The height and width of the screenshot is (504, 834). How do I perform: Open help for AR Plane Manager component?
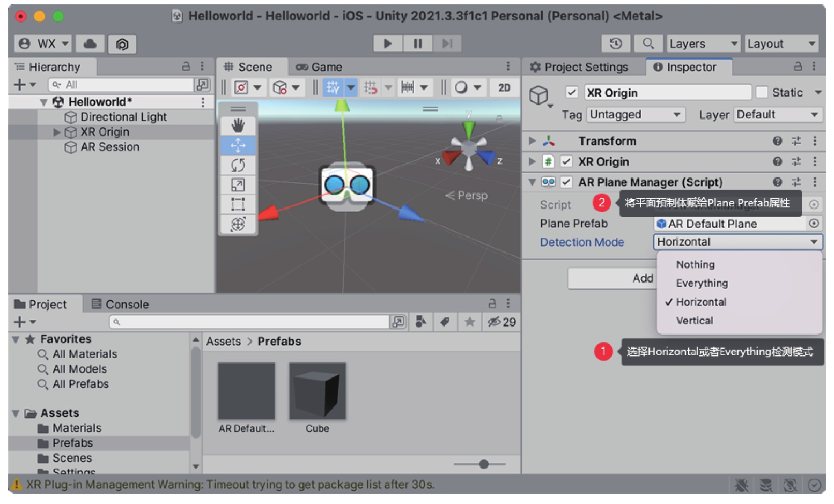tap(777, 182)
